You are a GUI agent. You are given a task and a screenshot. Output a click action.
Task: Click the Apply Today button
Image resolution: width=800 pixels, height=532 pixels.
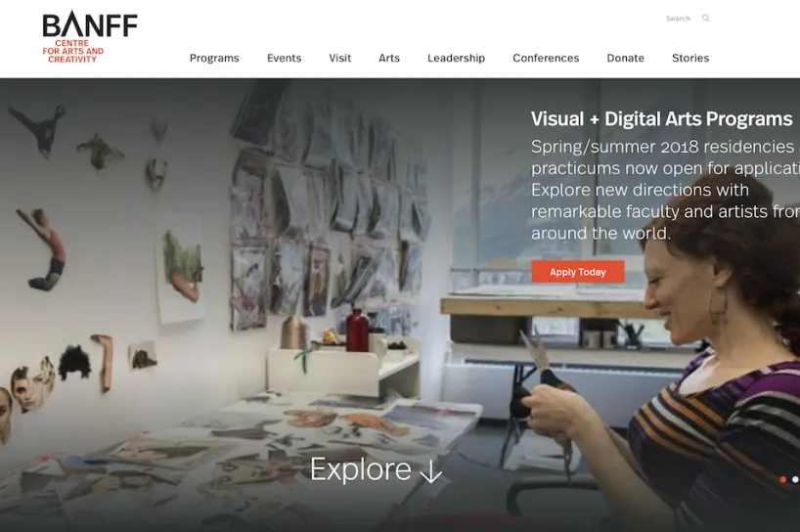tap(578, 272)
